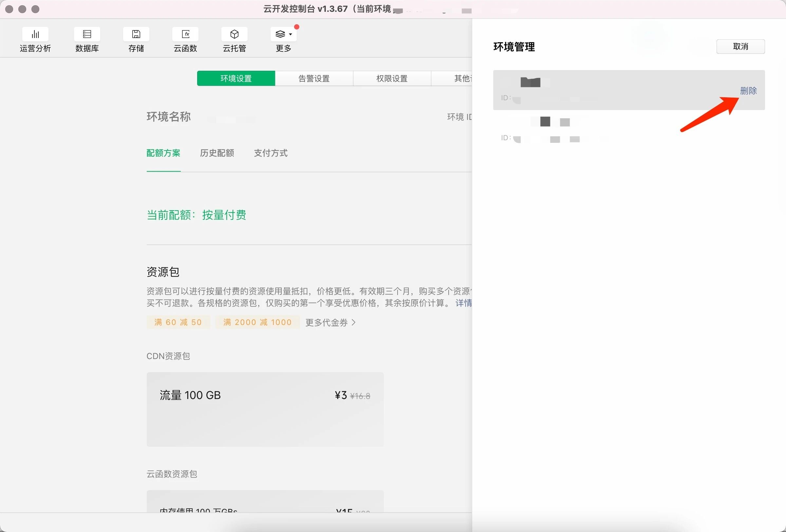Viewport: 786px width, 532px height.
Task: Select the 配额方案 sub-tab
Action: pos(163,153)
